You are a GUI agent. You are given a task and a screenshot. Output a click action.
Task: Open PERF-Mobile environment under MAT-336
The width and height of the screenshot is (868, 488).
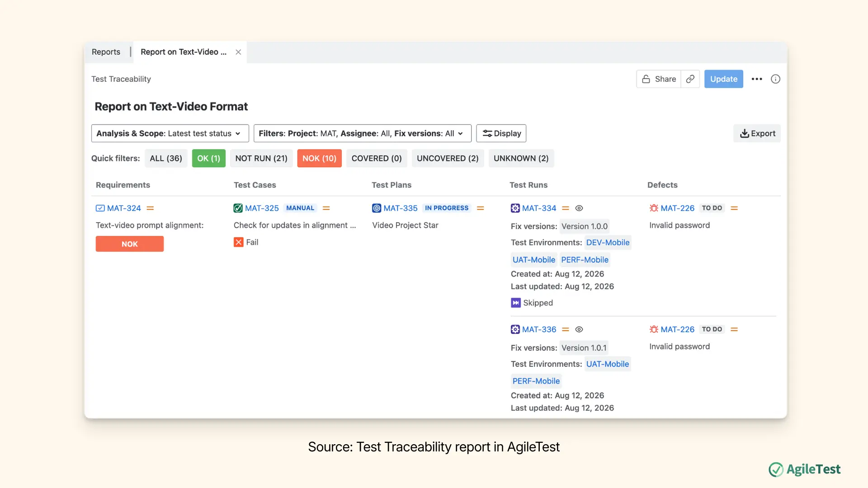click(536, 381)
